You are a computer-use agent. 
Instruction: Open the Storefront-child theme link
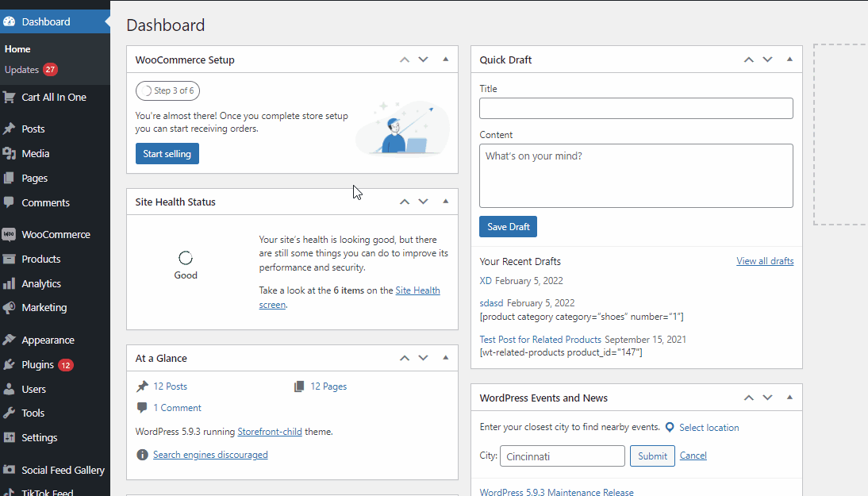(x=270, y=432)
